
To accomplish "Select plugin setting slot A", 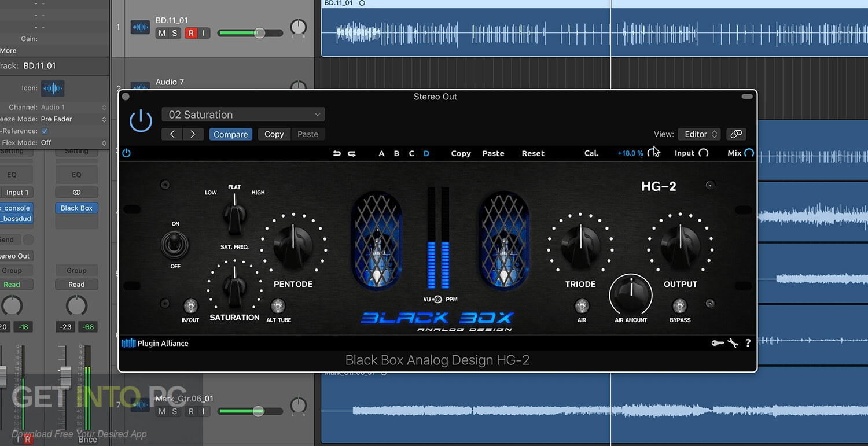I will [x=381, y=153].
